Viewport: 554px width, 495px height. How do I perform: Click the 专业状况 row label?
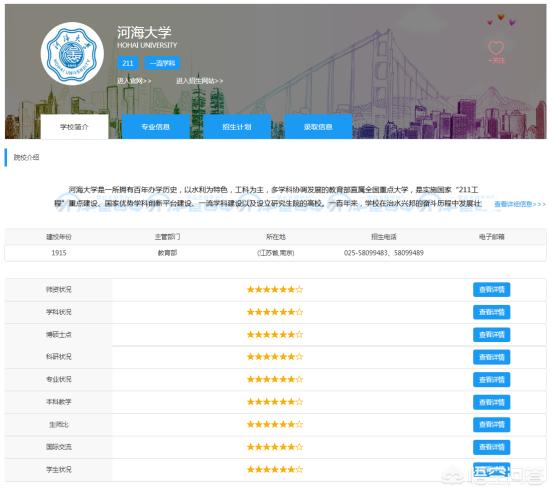[x=59, y=379]
